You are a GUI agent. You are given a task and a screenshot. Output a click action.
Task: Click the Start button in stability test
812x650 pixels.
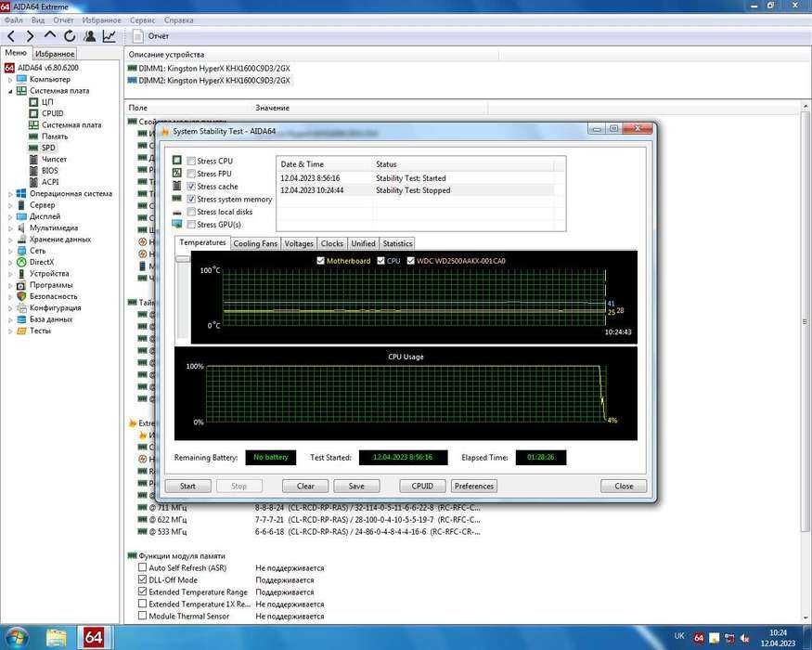click(188, 487)
